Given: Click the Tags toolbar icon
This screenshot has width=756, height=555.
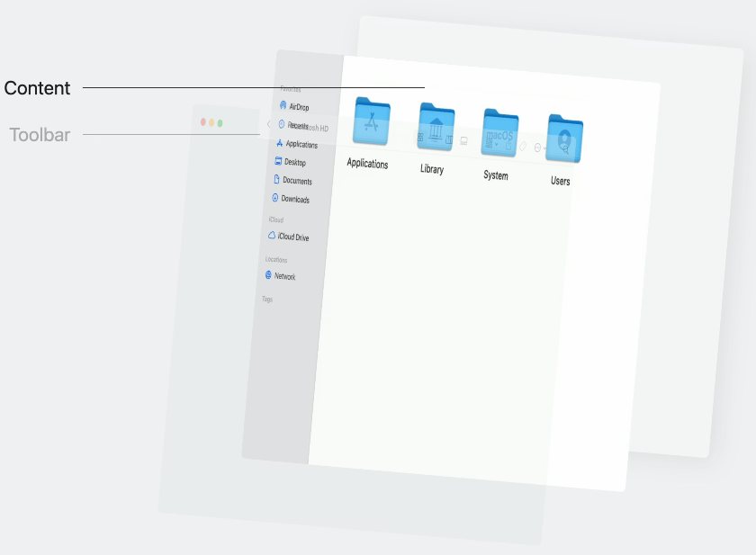Looking at the screenshot, I should point(523,147).
